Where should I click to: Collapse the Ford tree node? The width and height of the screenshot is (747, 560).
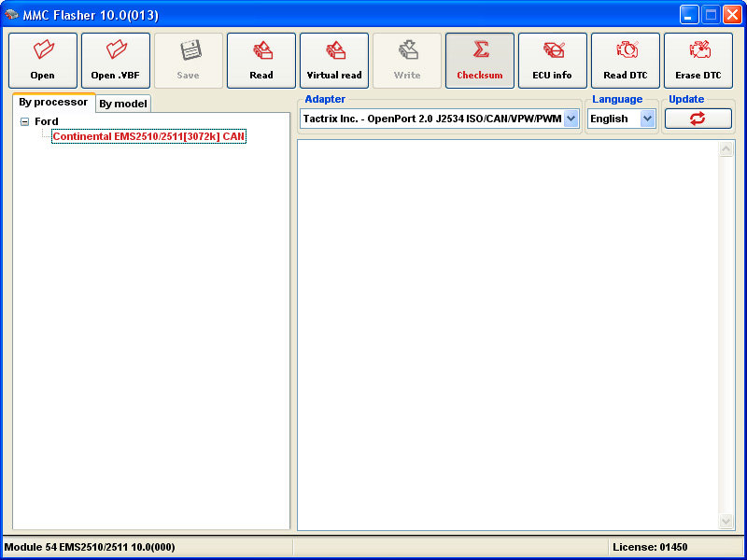point(24,122)
